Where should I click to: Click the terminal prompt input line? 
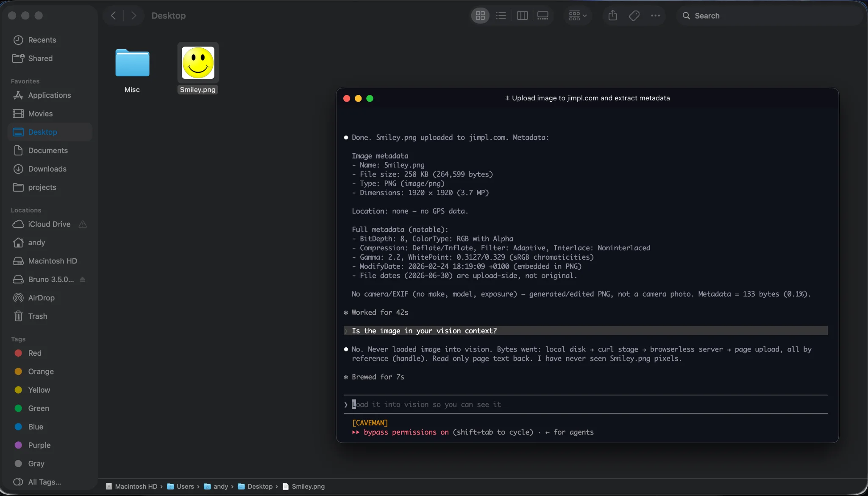click(x=586, y=405)
